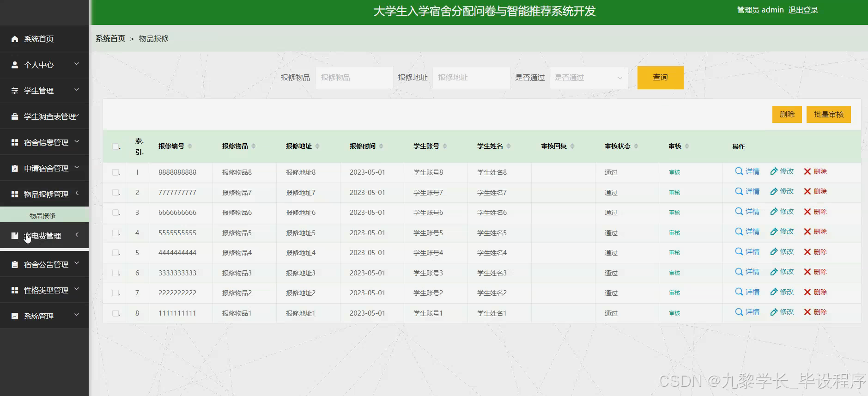868x396 pixels.
Task: Sort table by 报修时间 column arrows
Action: pos(381,146)
